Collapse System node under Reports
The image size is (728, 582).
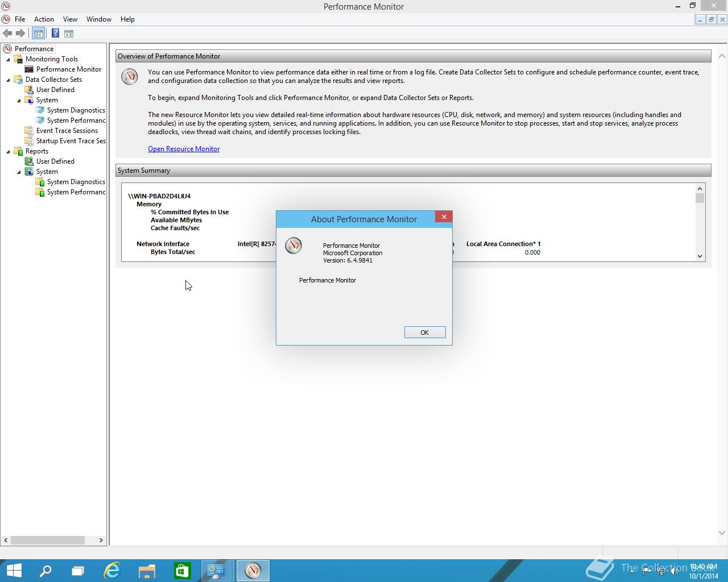click(x=19, y=172)
